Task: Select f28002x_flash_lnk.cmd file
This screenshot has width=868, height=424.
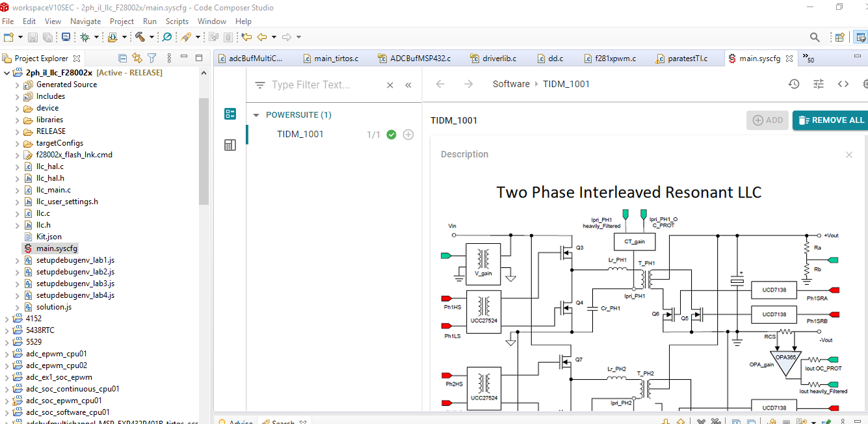Action: (x=74, y=155)
